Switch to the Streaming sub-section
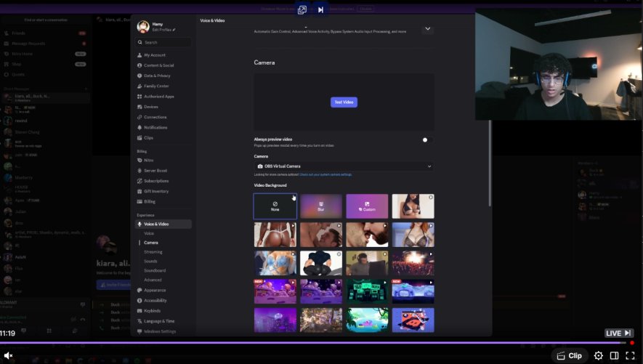Screen dimensions: 643x364 coord(153,252)
